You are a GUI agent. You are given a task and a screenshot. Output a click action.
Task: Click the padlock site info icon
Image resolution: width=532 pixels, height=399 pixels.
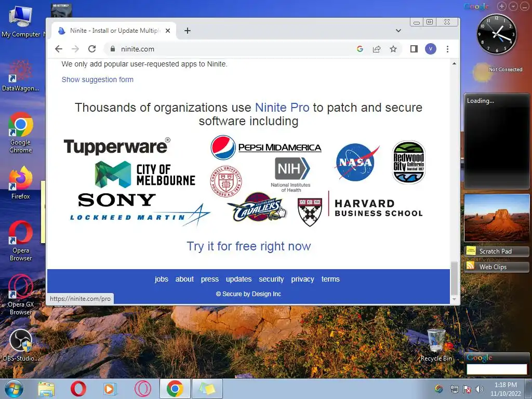(113, 49)
